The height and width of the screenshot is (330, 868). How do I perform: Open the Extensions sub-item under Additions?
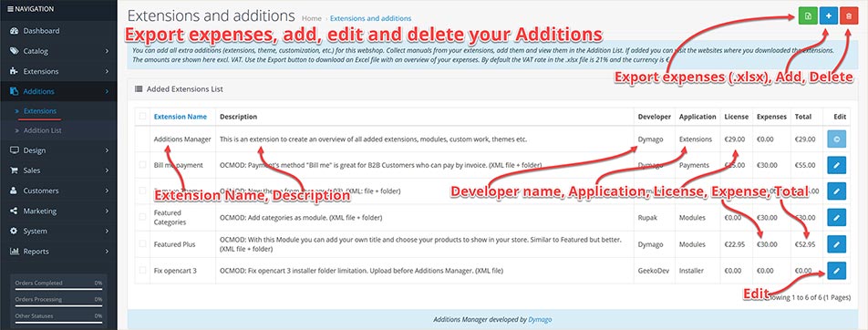pos(40,111)
